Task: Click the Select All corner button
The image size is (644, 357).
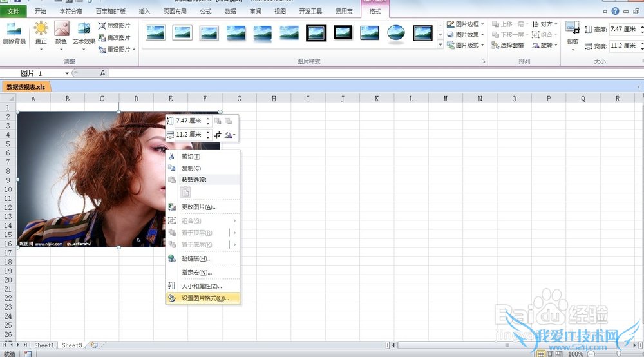Action: tap(8, 99)
